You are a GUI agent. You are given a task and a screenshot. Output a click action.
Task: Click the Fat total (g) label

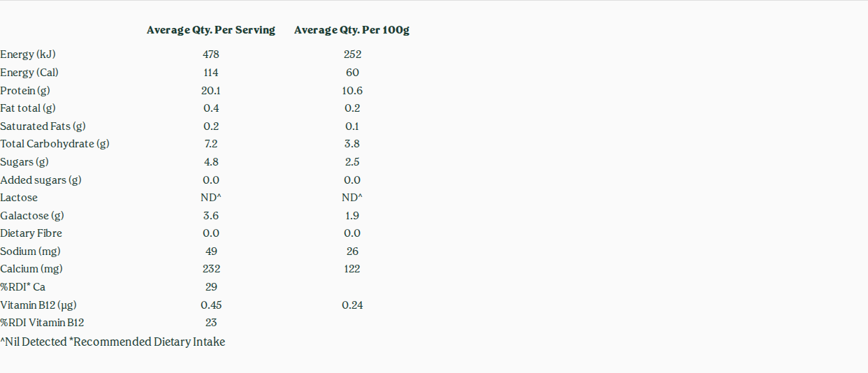point(28,108)
